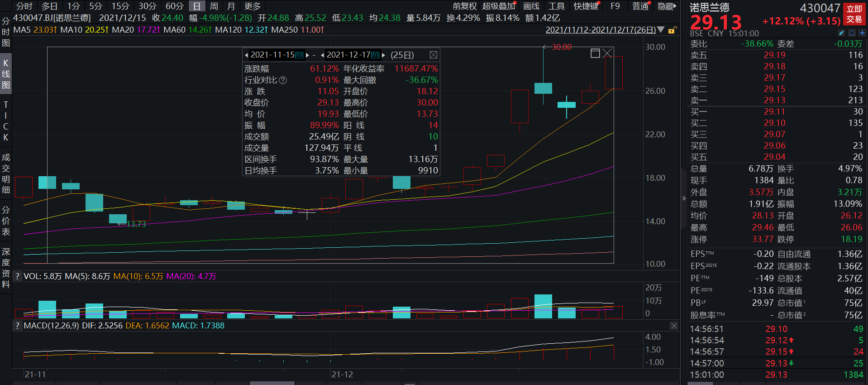Open 分价表 in left sidebar

[5, 221]
